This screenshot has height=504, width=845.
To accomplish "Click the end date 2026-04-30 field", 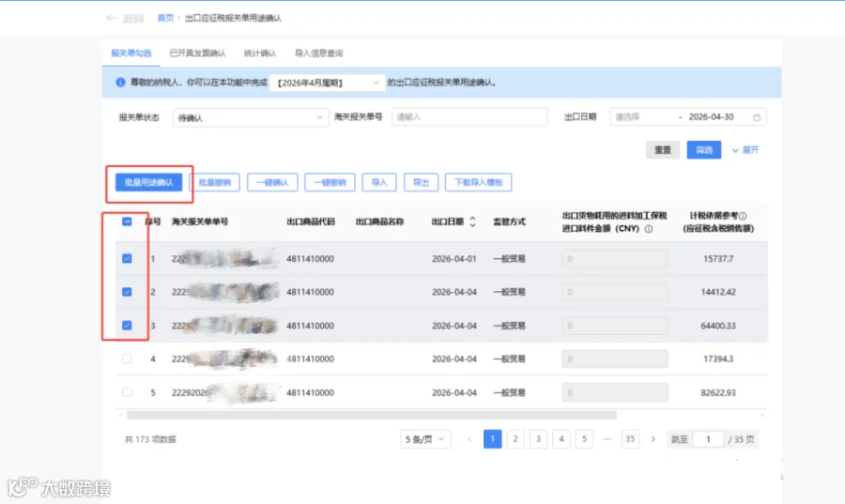I will click(x=711, y=116).
